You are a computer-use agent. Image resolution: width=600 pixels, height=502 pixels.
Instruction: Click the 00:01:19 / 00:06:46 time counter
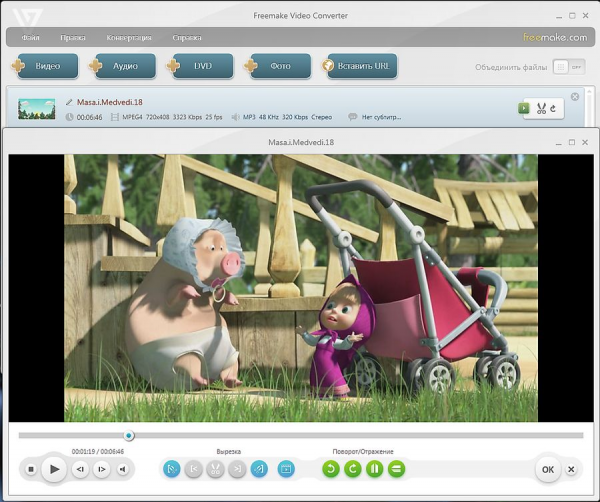click(98, 451)
